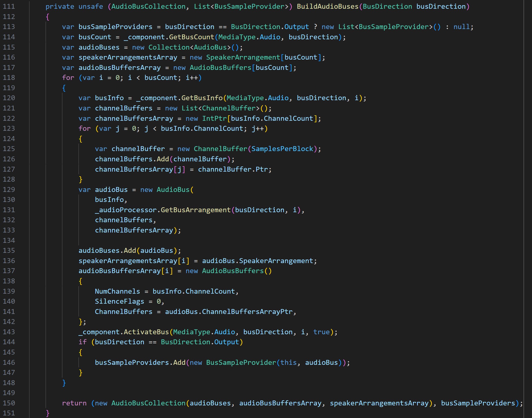This screenshot has width=532, height=418.
Task: Click the 'for' keyword on line 118
Action: coord(68,78)
